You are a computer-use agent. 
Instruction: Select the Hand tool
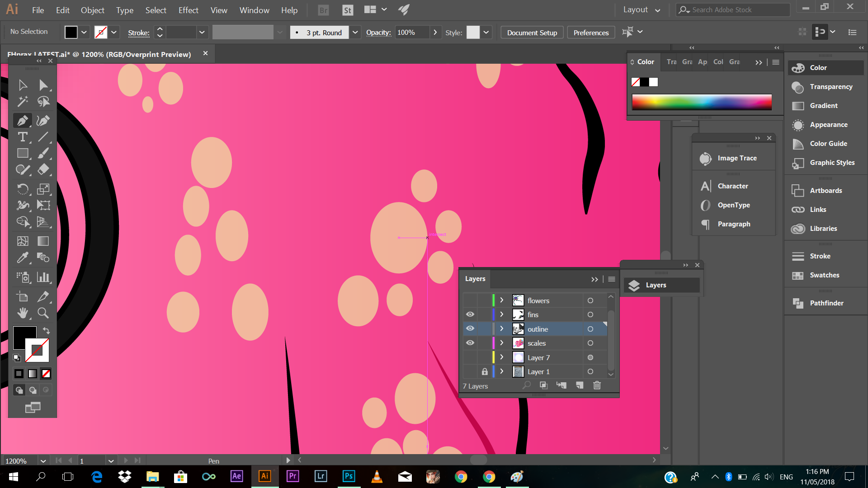pyautogui.click(x=23, y=313)
